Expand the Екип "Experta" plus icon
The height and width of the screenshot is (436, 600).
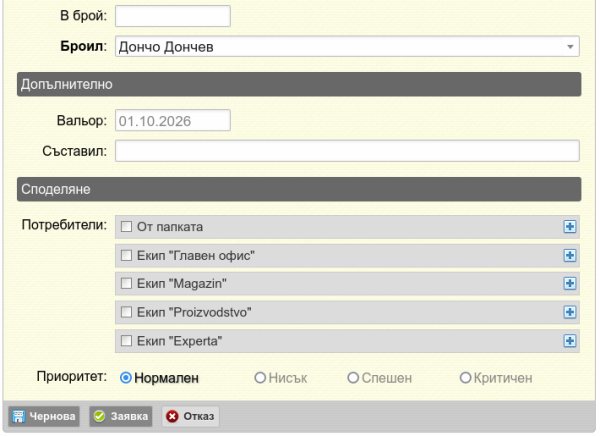[x=569, y=341]
